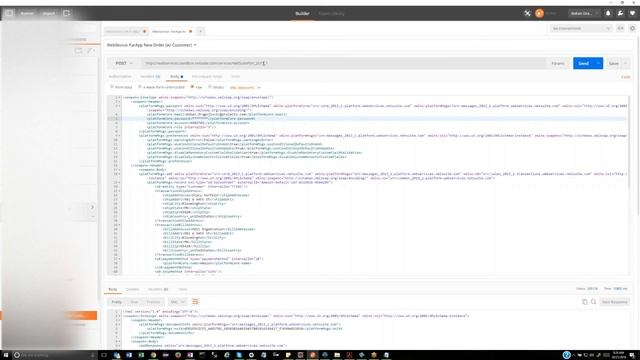Open settings wrench icon in header
The image size is (640, 360).
[620, 13]
